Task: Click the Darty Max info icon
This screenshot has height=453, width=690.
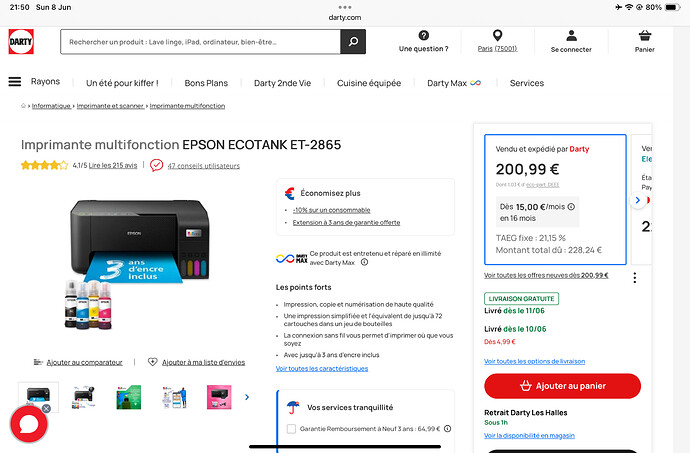Action: pos(364,262)
